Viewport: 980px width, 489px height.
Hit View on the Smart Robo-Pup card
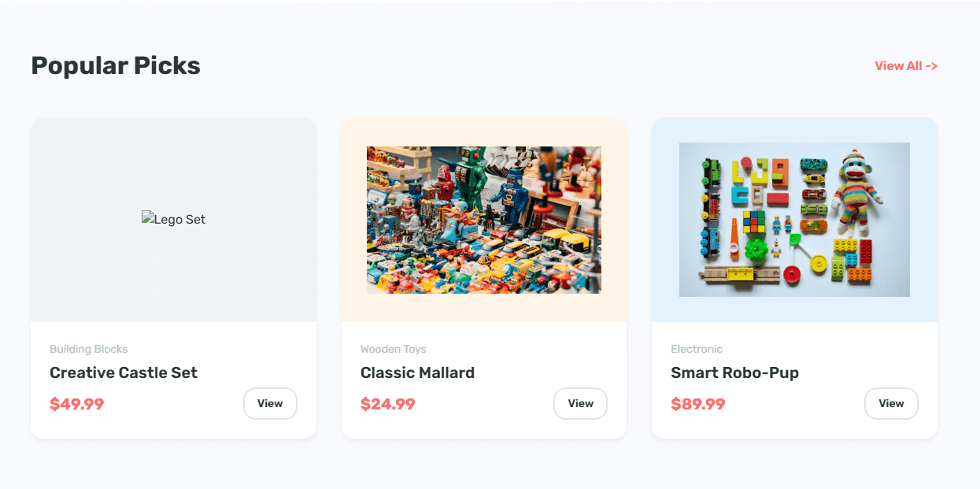[891, 403]
